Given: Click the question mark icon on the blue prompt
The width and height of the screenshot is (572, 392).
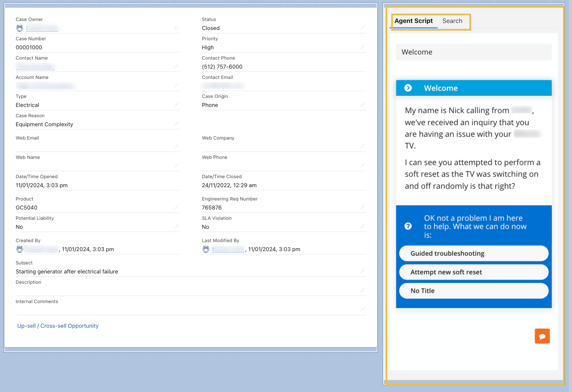Looking at the screenshot, I should pos(409,226).
